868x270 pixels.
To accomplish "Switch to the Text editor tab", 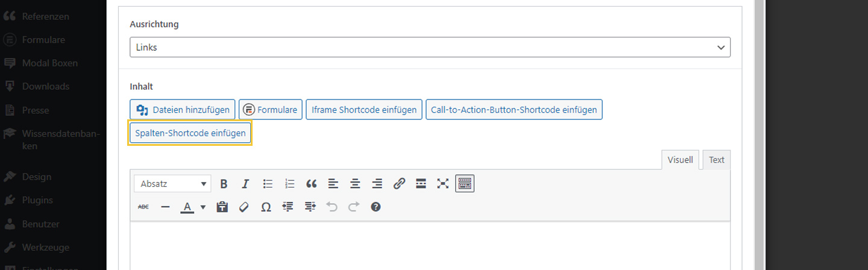I will pyautogui.click(x=716, y=160).
